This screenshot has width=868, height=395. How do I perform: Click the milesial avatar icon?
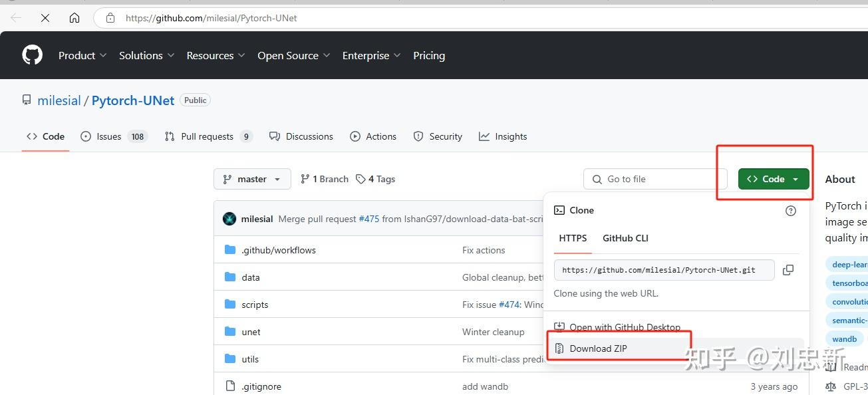coord(229,219)
